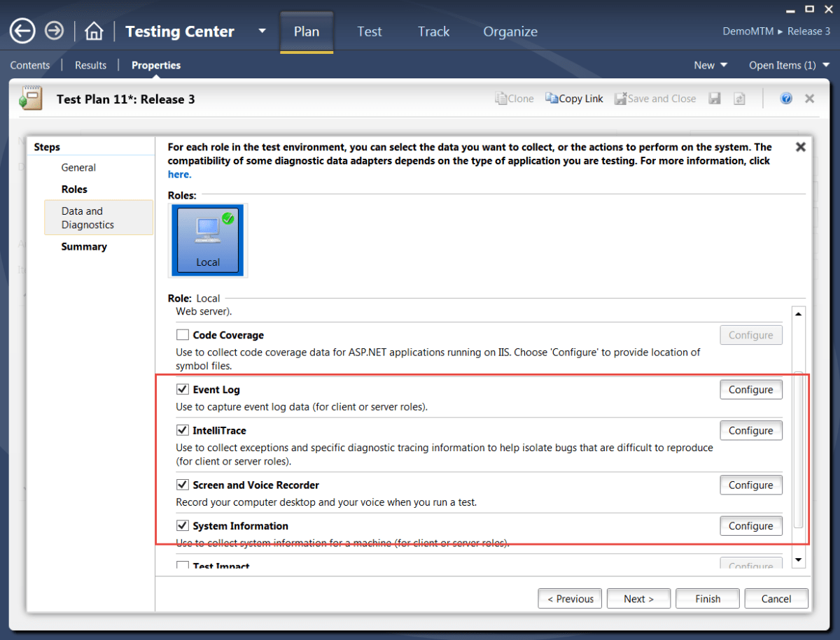Click the home icon
The height and width of the screenshot is (640, 840).
tap(93, 31)
